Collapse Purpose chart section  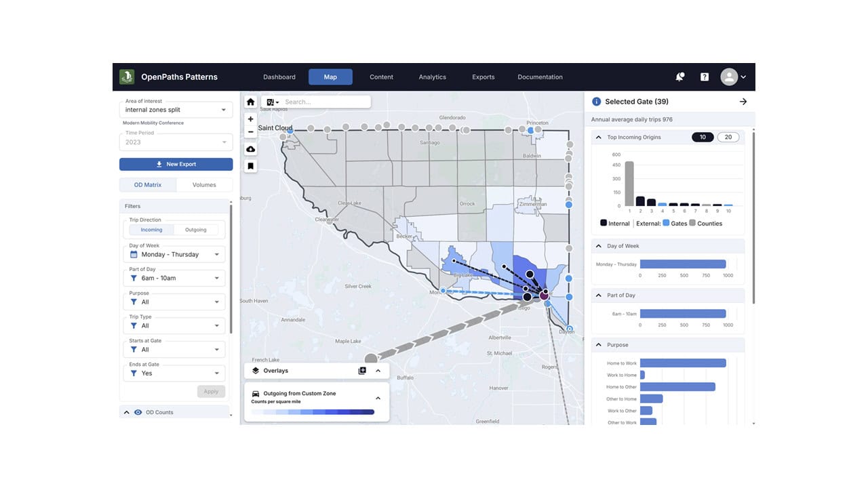point(598,345)
